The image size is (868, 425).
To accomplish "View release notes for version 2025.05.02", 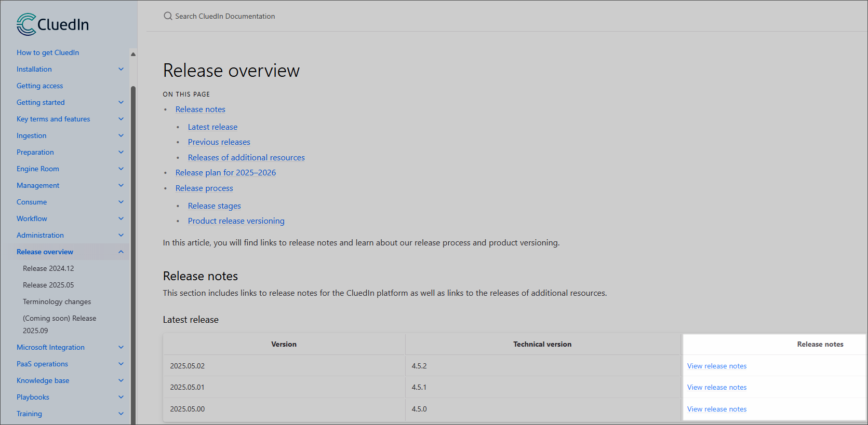I will click(x=716, y=366).
